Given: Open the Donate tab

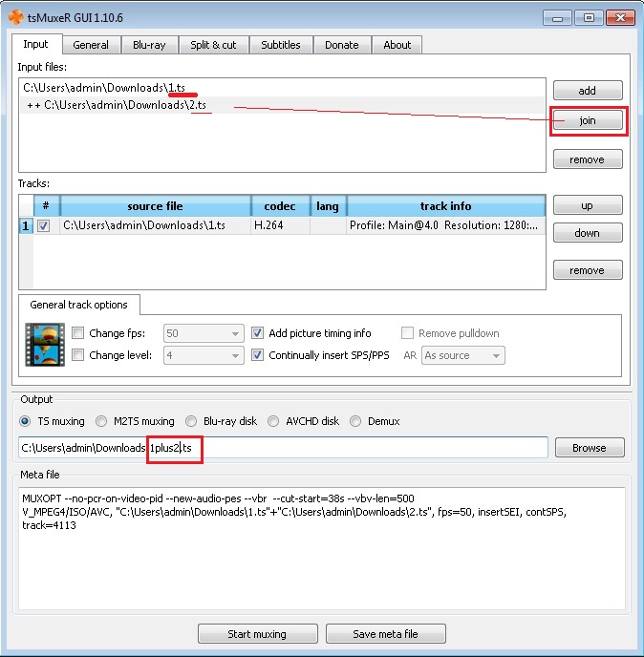Looking at the screenshot, I should coord(342,45).
